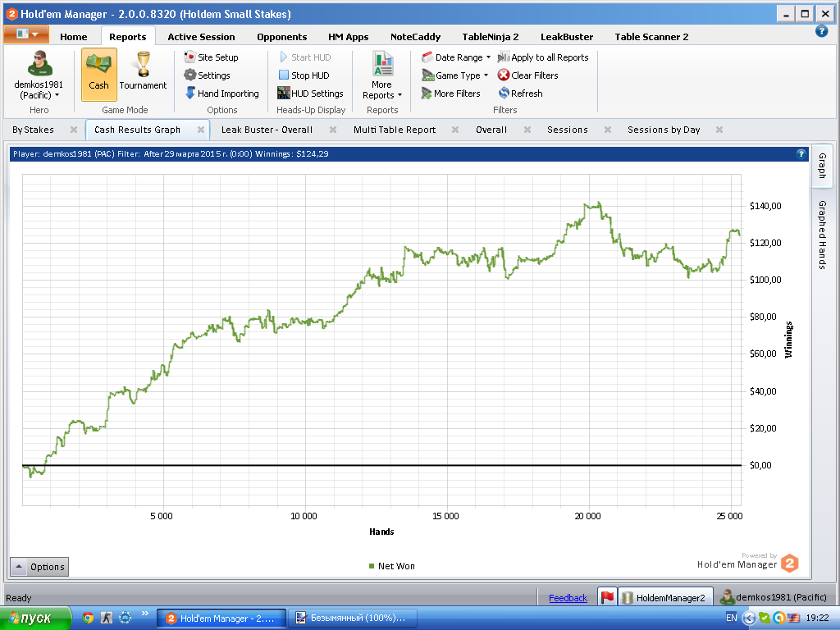This screenshot has width=840, height=630.
Task: Open the demkos1981 hero selector
Action: pyautogui.click(x=39, y=75)
